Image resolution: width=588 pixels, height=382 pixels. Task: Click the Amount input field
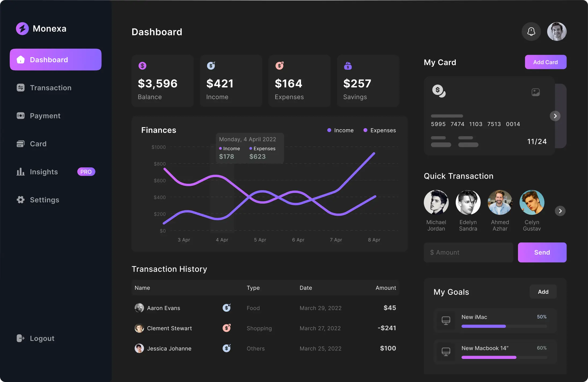tap(468, 252)
